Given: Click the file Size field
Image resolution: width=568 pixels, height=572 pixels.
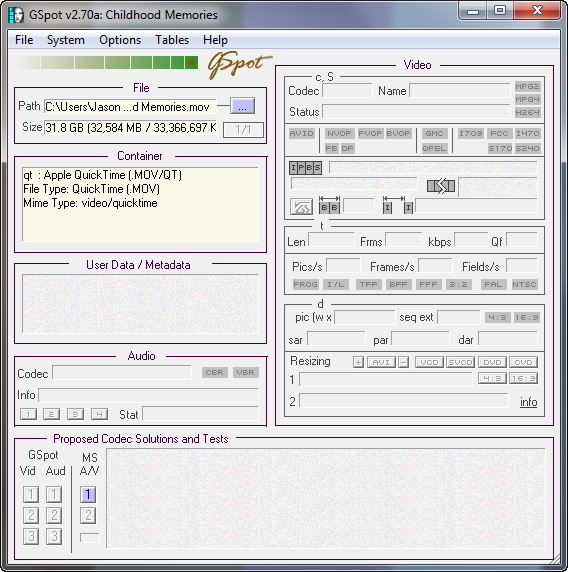Looking at the screenshot, I should click(x=130, y=128).
